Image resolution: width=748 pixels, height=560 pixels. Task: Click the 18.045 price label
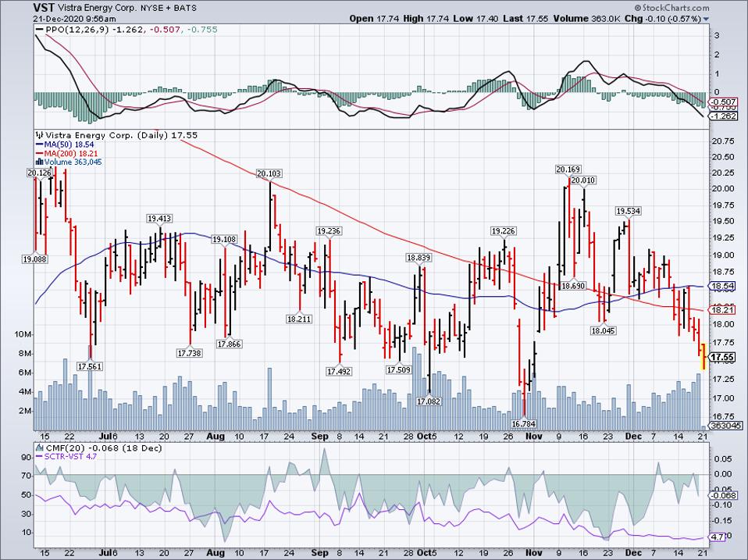pos(603,330)
